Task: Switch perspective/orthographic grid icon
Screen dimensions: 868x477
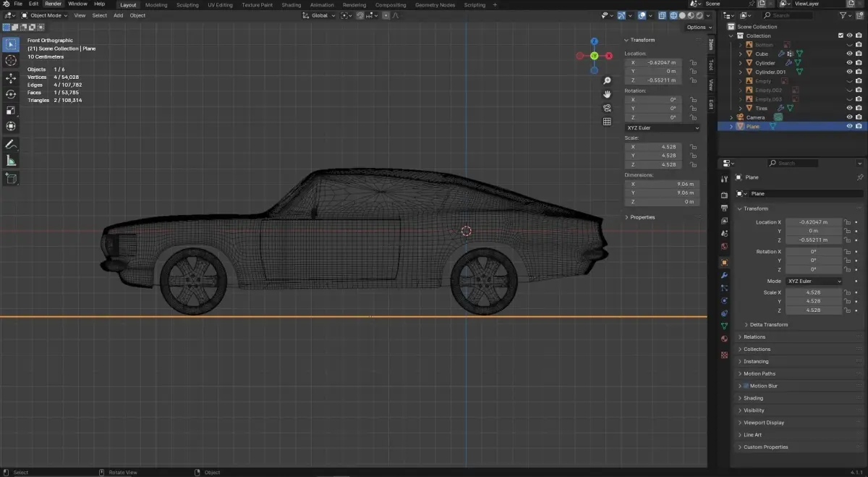Action: [x=608, y=122]
